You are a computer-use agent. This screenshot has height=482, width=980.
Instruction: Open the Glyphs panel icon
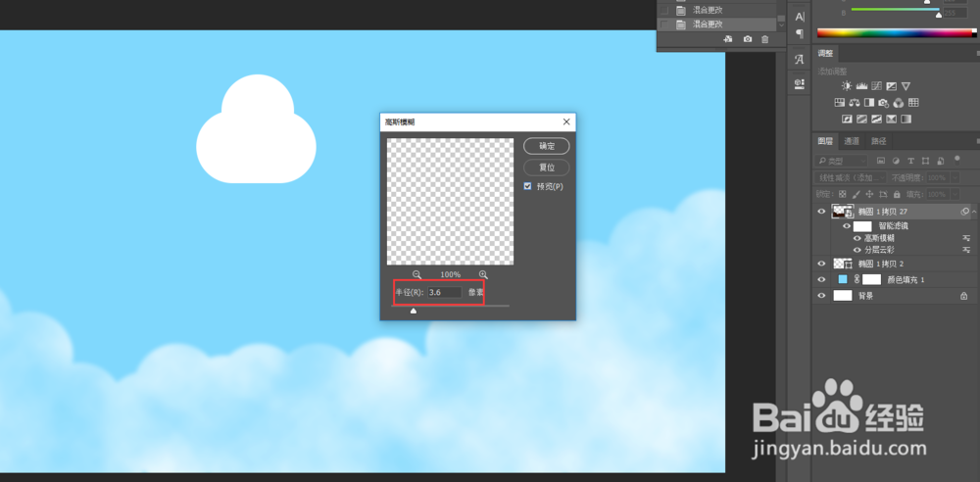click(800, 60)
